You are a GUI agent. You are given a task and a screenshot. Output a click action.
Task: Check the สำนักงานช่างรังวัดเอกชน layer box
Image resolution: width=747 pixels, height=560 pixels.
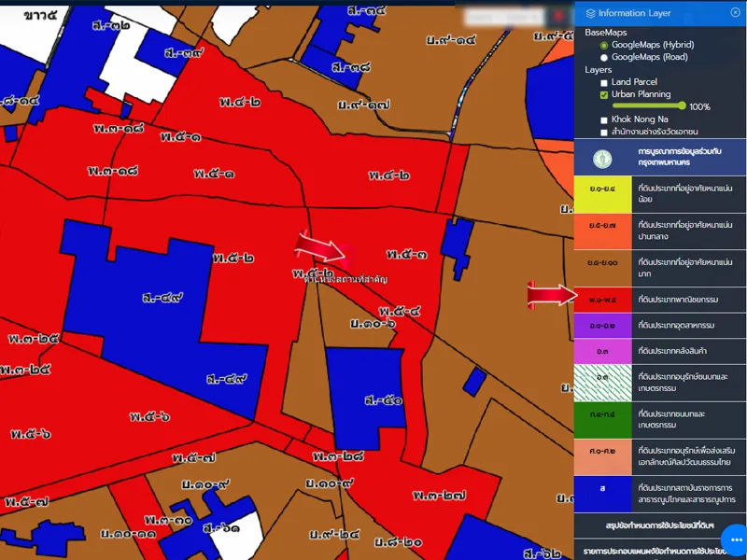604,132
